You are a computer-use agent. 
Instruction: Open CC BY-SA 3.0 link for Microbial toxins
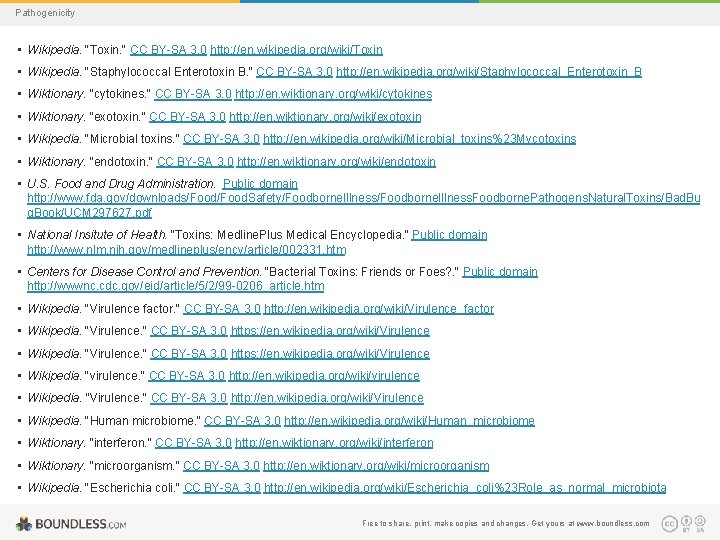[x=221, y=139]
